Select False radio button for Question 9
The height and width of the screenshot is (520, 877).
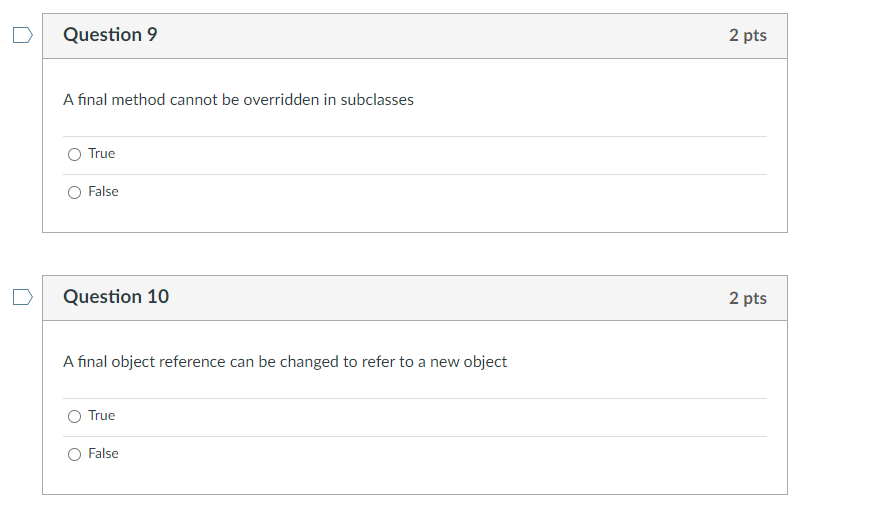coord(74,192)
